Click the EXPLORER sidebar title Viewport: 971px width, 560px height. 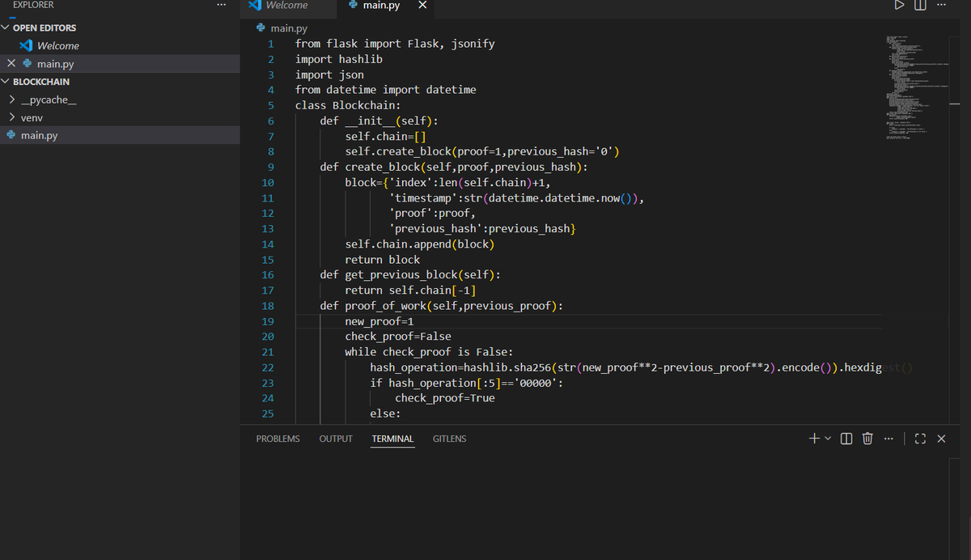(33, 5)
